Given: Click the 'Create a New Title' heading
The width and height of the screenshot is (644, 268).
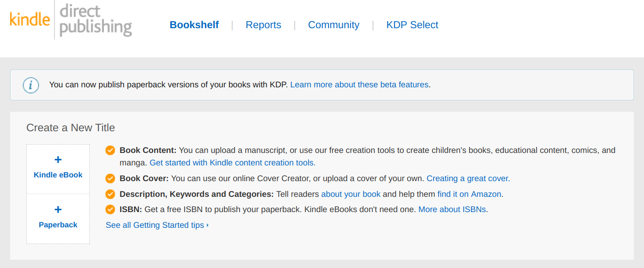Looking at the screenshot, I should [x=71, y=128].
